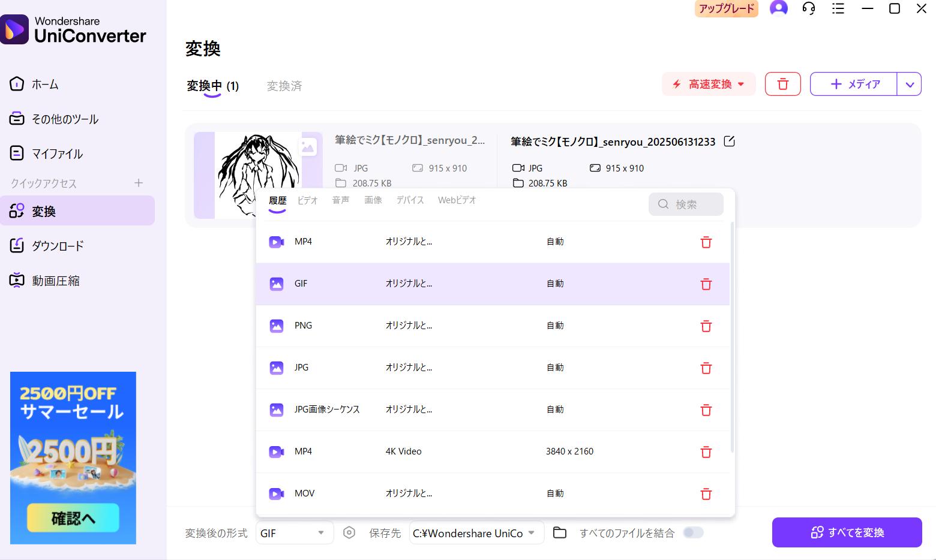
Task: Click the 検索 format search field
Action: click(686, 204)
